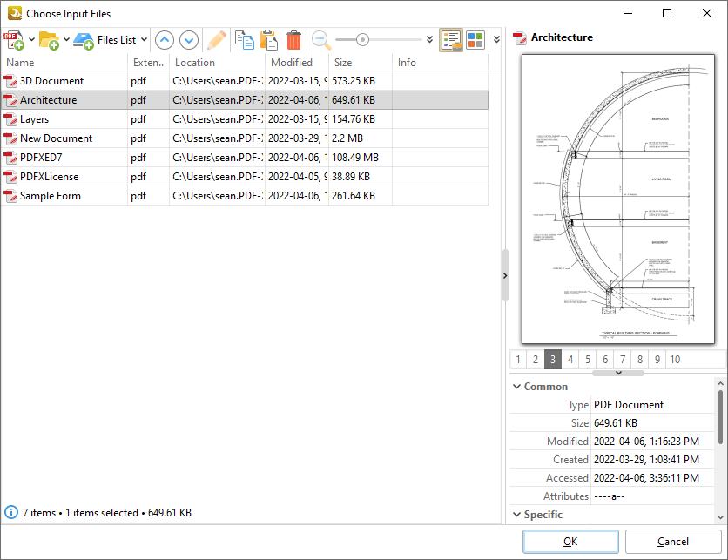Delete selected file with trash icon

coord(293,40)
